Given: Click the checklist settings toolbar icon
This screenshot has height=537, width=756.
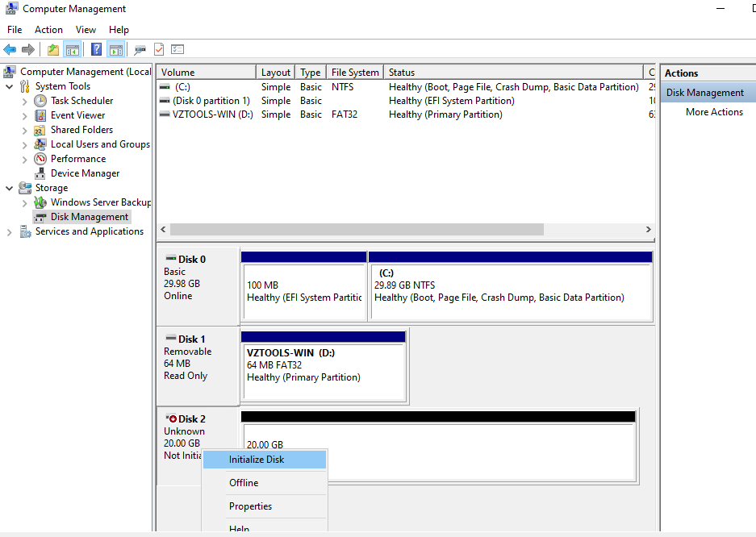Looking at the screenshot, I should [x=178, y=49].
